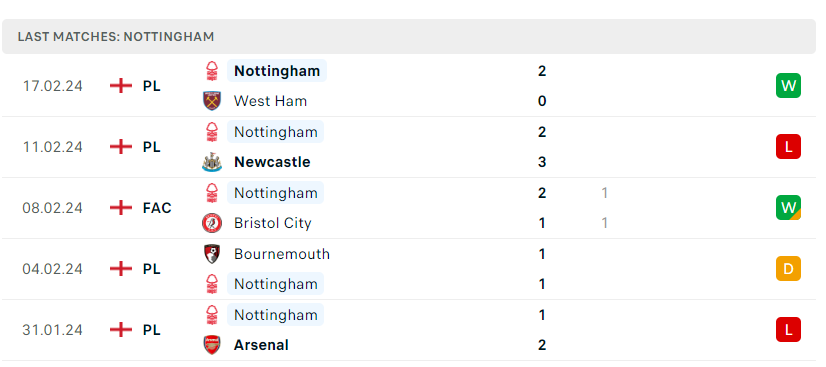This screenshot has width=826, height=367.
Task: Click Nottingham crest in the West Ham match
Action: [212, 71]
